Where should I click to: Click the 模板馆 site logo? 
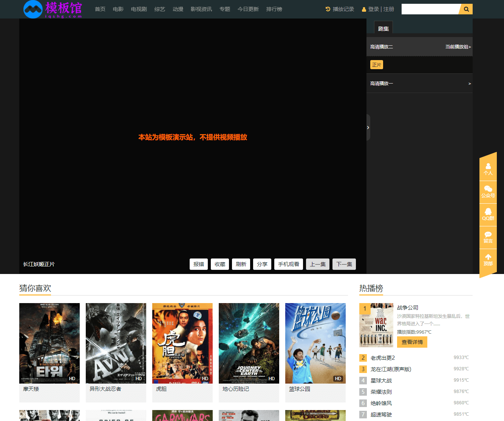53,9
